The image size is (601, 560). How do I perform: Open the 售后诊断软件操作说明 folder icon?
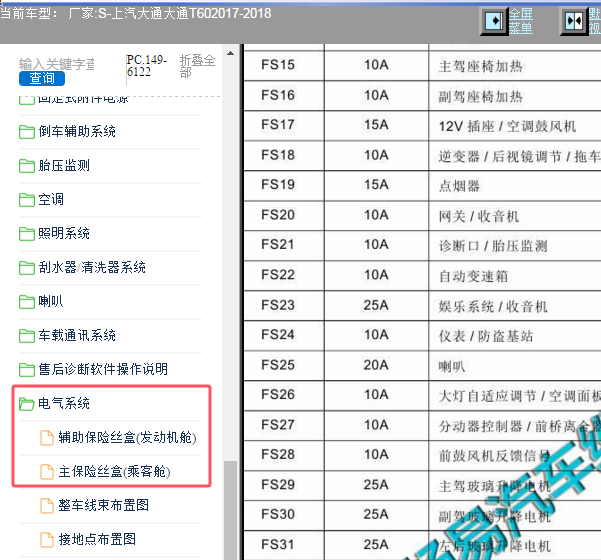click(27, 370)
